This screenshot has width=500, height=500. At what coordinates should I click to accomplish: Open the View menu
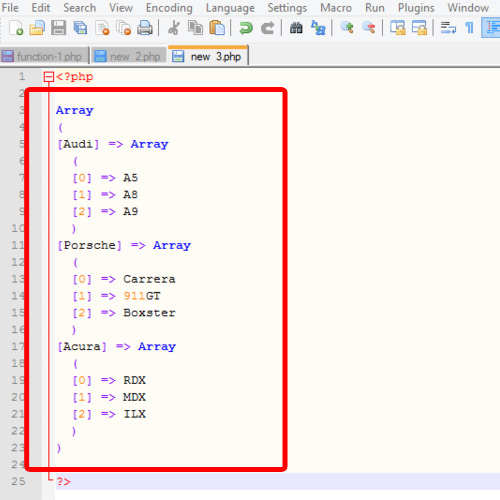(x=121, y=7)
